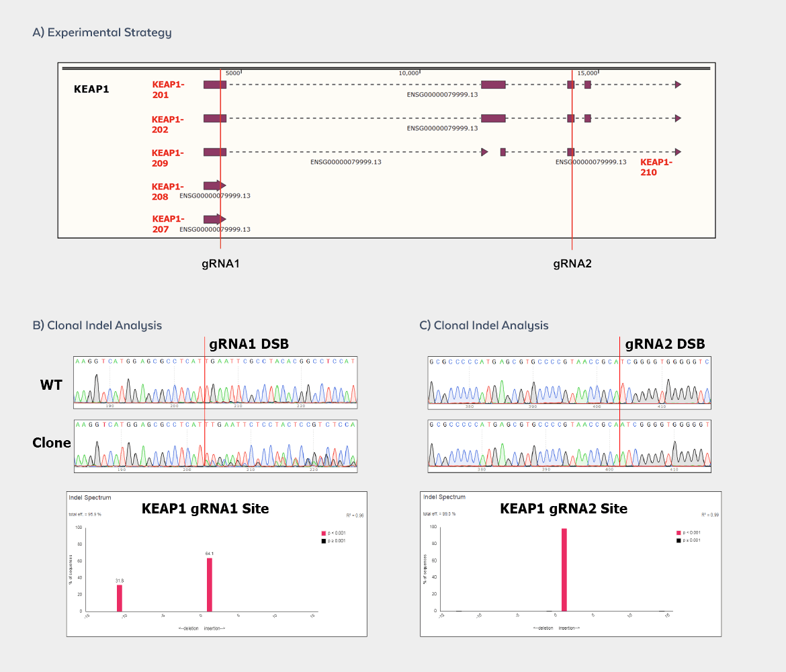Screen dimensions: 786x672
Task: Click the end arrowhead of the KEAP1-202 track
Action: pos(678,118)
